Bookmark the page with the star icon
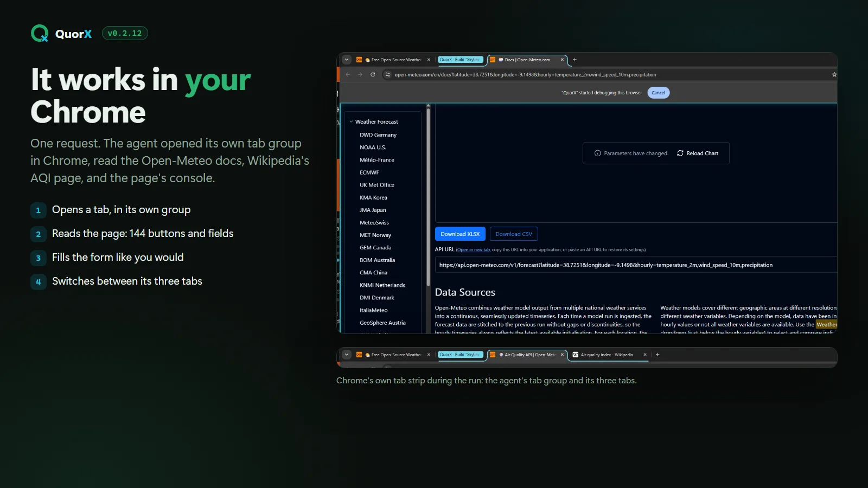This screenshot has width=868, height=488. click(834, 75)
